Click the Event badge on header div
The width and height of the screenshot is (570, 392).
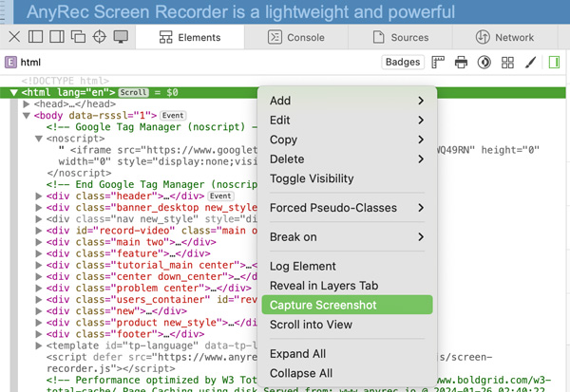tap(220, 196)
